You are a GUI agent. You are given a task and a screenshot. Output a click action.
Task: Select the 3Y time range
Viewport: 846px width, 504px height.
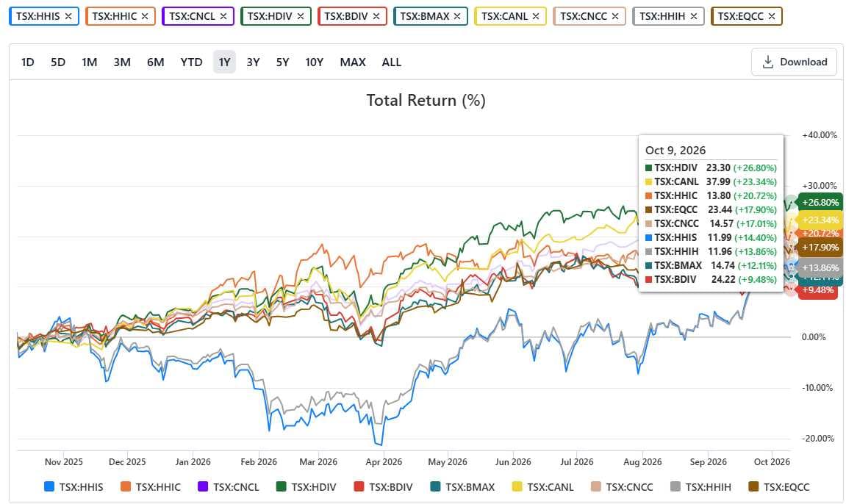pyautogui.click(x=253, y=62)
